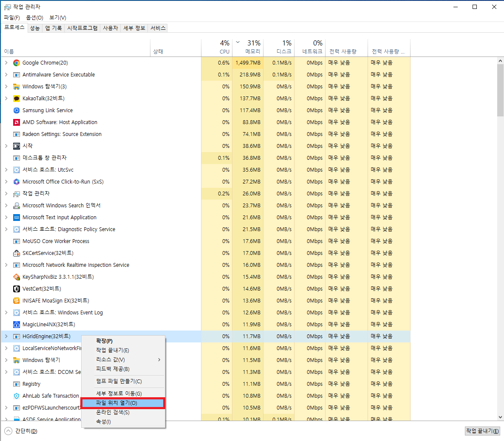Click the AMD Software: Host Application icon

click(x=16, y=122)
